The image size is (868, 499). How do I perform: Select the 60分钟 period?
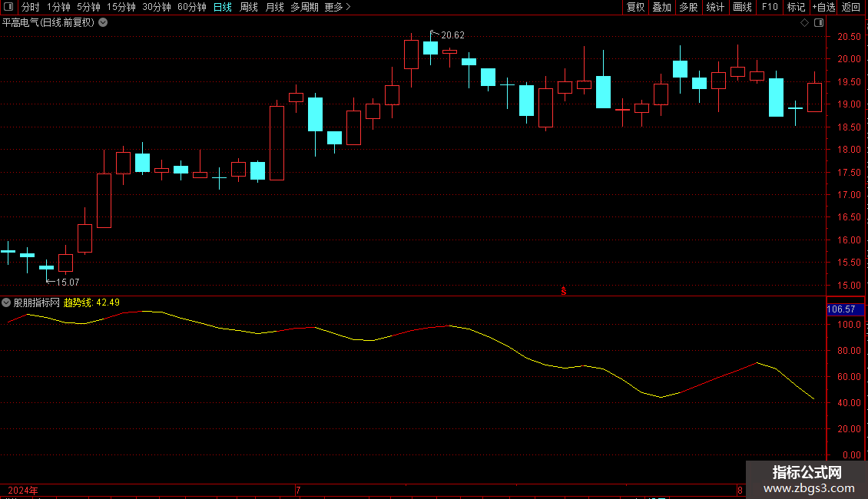192,7
